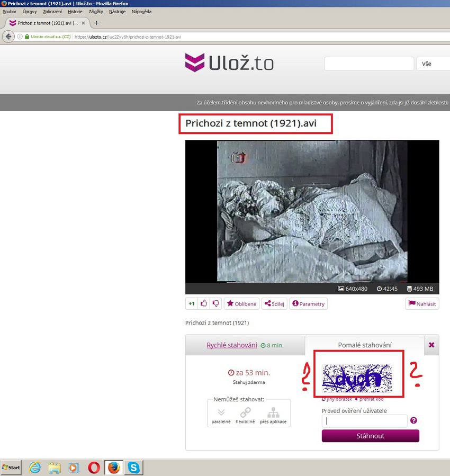Click the za 53 min. wait time text
Screen dimensions: 450x476
point(249,372)
